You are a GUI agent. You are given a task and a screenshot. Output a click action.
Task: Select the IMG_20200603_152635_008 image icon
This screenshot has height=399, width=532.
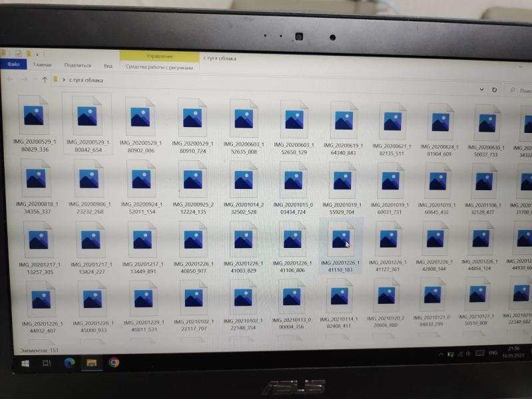244,118
